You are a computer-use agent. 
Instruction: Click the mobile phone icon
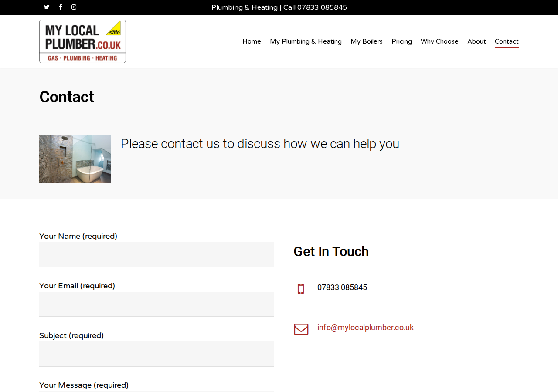click(301, 289)
